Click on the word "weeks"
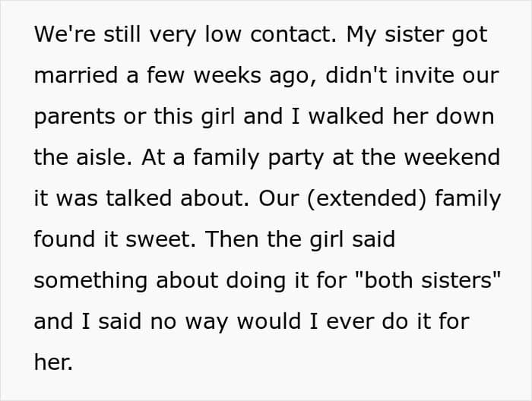The image size is (532, 401). coord(227,75)
